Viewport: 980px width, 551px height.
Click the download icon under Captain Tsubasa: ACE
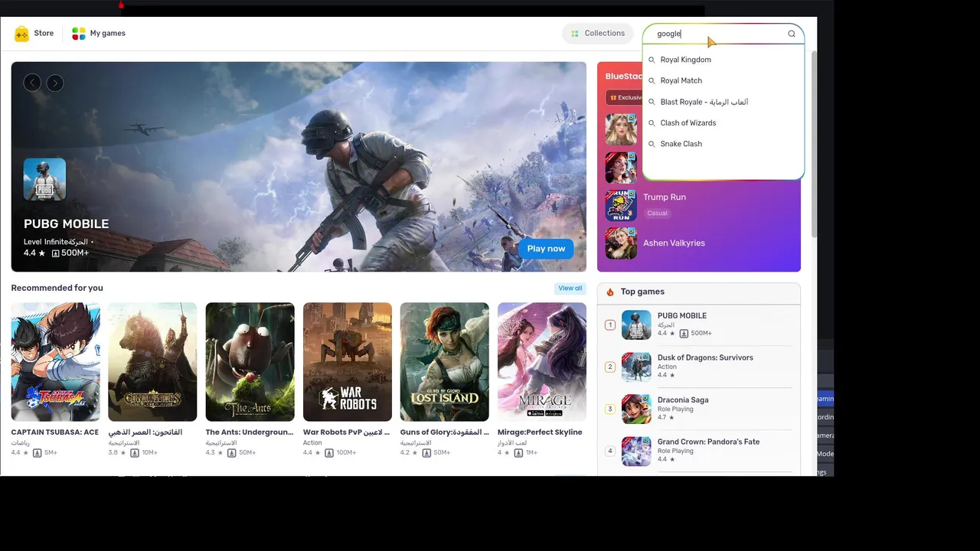38,453
